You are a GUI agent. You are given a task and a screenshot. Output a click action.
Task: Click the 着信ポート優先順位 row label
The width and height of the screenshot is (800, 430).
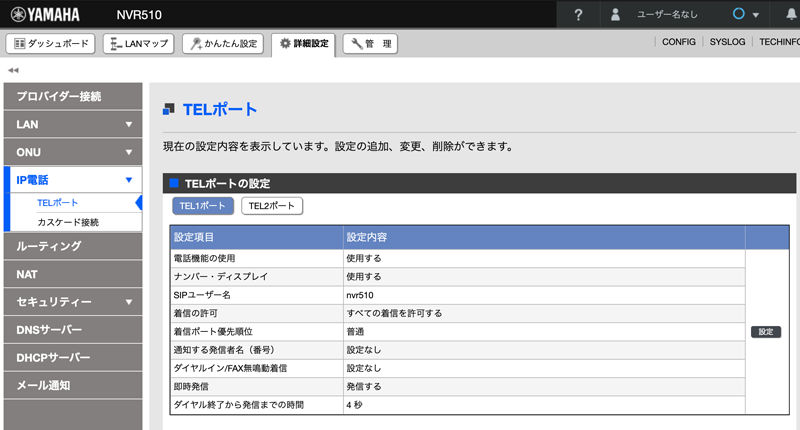213,332
